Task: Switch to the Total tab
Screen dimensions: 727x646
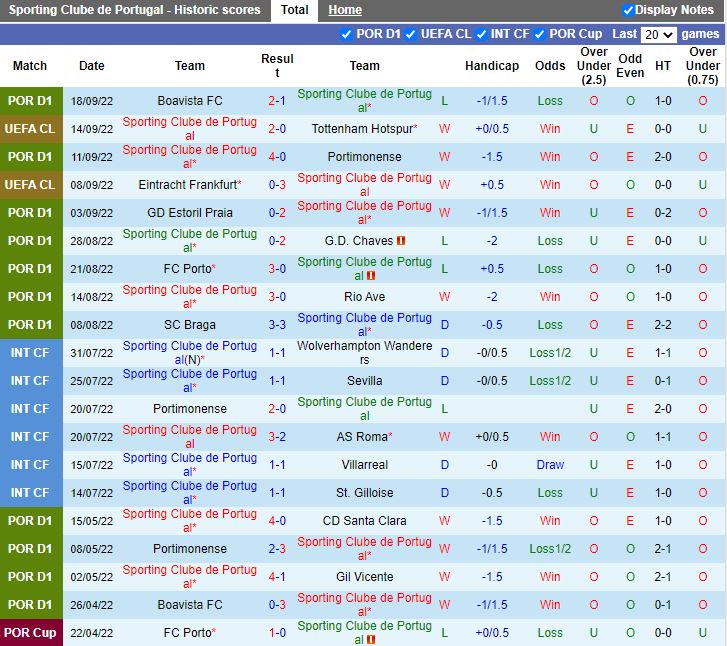Action: pos(294,10)
